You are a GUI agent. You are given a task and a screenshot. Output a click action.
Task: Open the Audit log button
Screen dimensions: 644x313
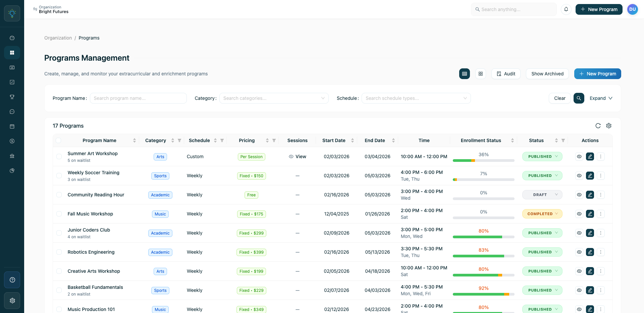pyautogui.click(x=506, y=74)
